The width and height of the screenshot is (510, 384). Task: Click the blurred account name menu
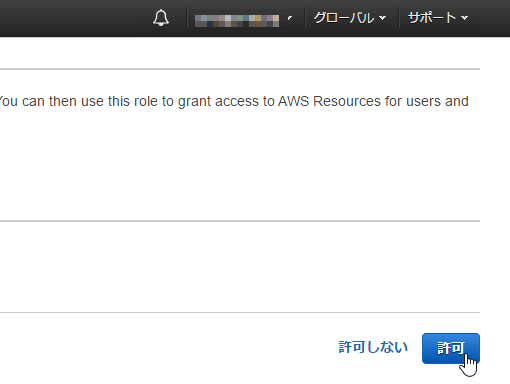[237, 20]
